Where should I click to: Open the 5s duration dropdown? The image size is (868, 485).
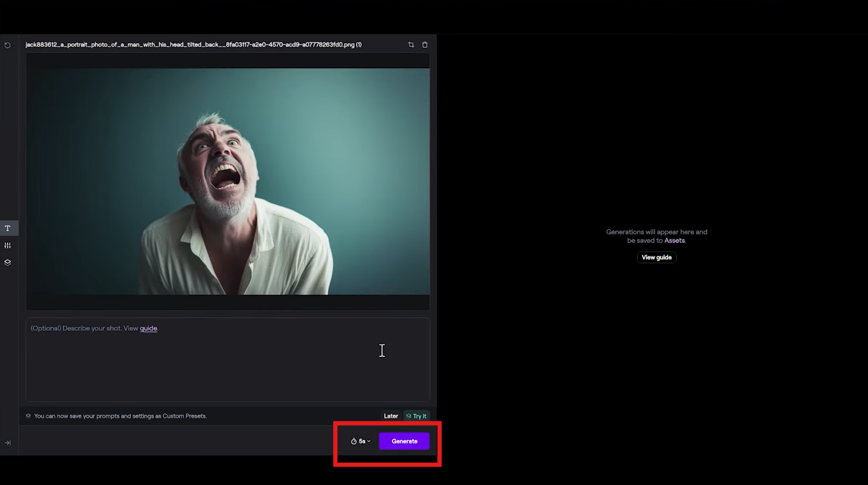361,441
